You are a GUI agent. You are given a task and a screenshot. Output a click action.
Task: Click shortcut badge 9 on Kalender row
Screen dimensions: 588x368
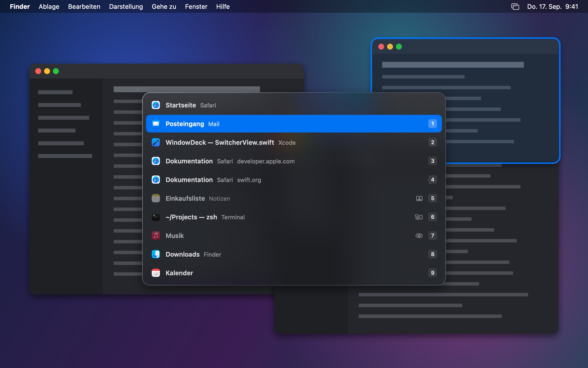433,273
